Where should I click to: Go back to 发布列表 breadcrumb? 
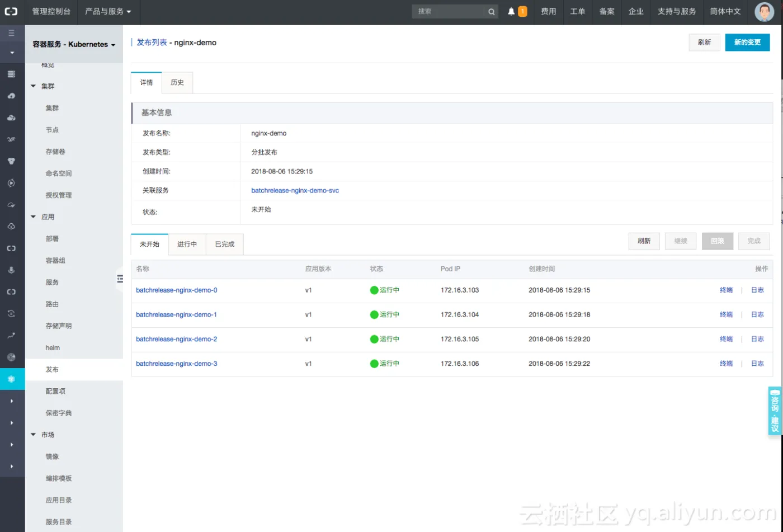click(x=152, y=43)
